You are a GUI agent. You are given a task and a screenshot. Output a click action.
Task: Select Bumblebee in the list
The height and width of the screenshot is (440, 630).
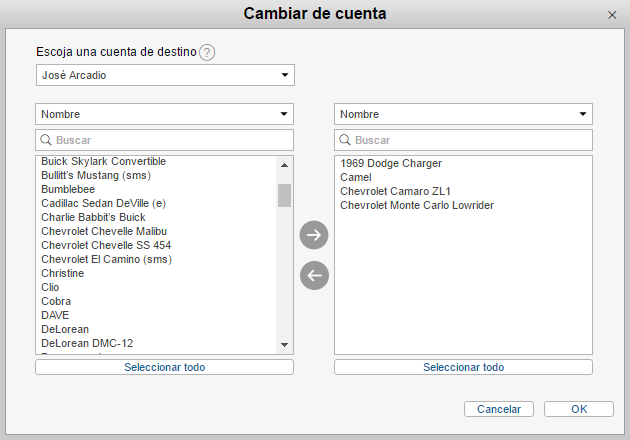pyautogui.click(x=68, y=189)
